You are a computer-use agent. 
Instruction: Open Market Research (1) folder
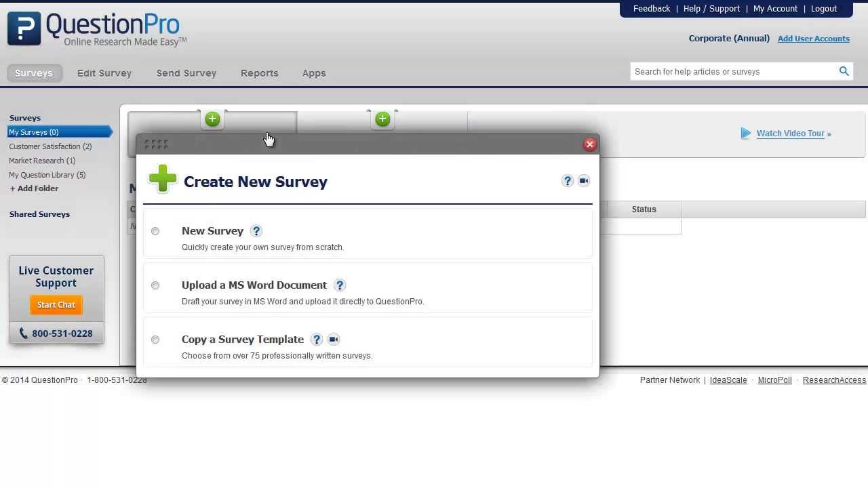click(42, 161)
